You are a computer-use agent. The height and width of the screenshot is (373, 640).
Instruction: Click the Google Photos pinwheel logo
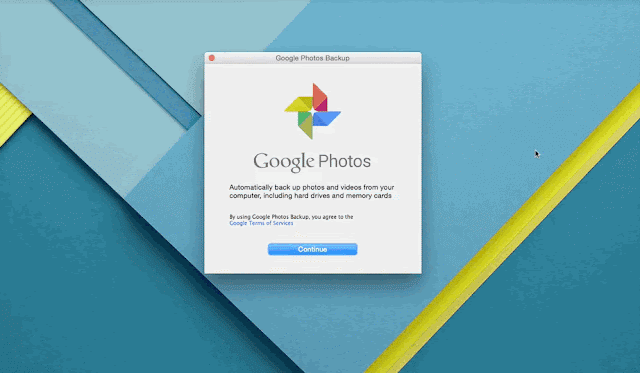click(313, 111)
